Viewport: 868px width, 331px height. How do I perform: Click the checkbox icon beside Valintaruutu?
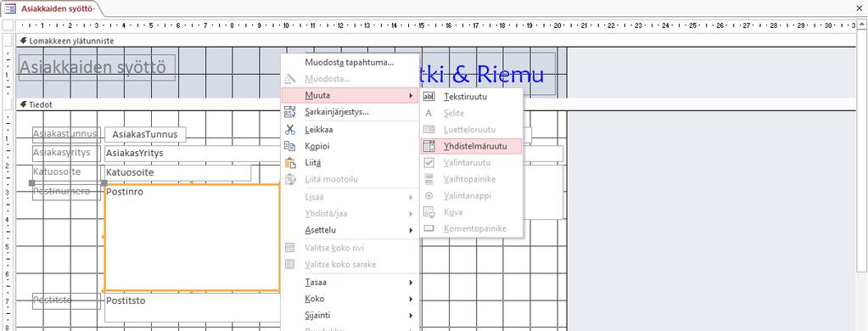tap(429, 163)
